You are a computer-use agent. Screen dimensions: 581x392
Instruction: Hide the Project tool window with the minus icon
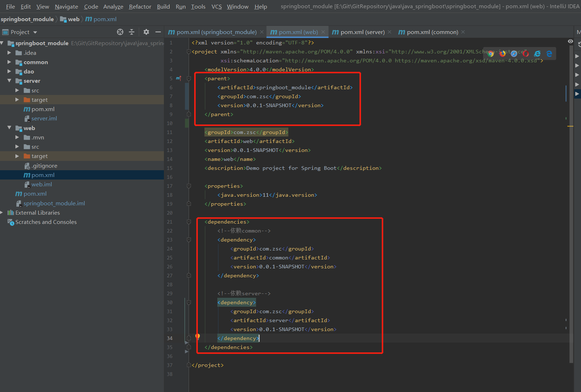(158, 32)
